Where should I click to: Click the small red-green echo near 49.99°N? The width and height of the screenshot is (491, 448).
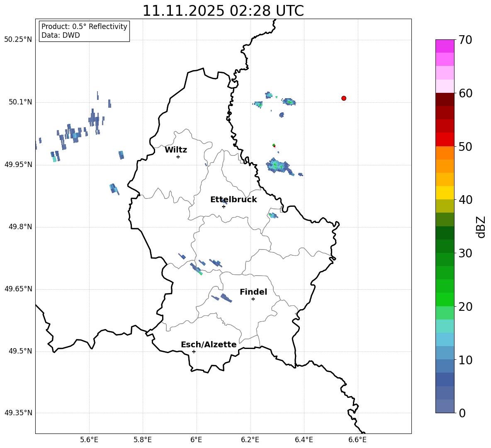(x=274, y=145)
